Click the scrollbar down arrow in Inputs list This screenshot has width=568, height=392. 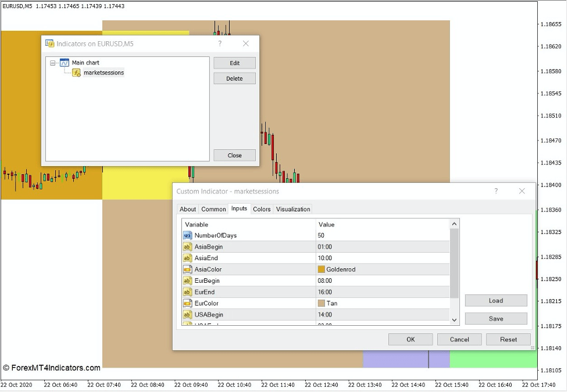[454, 319]
